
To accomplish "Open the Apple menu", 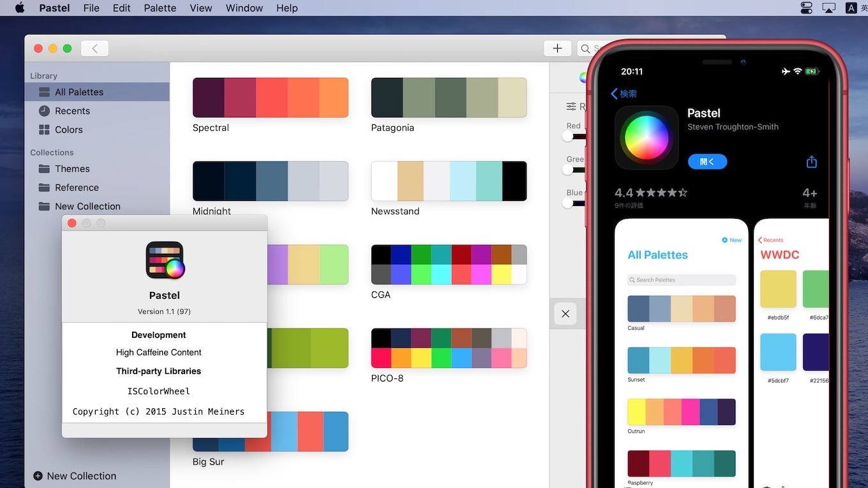I will pos(19,8).
